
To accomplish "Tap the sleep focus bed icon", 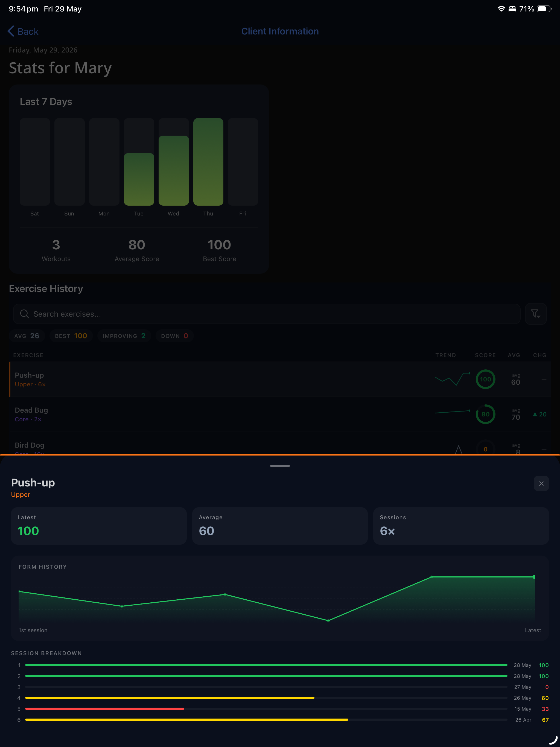I will click(x=512, y=9).
